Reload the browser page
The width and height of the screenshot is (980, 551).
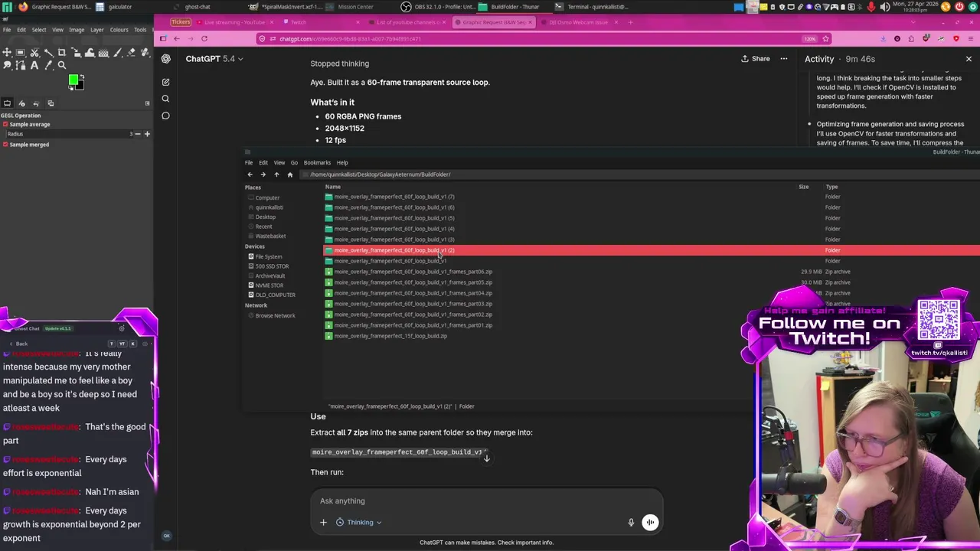204,38
